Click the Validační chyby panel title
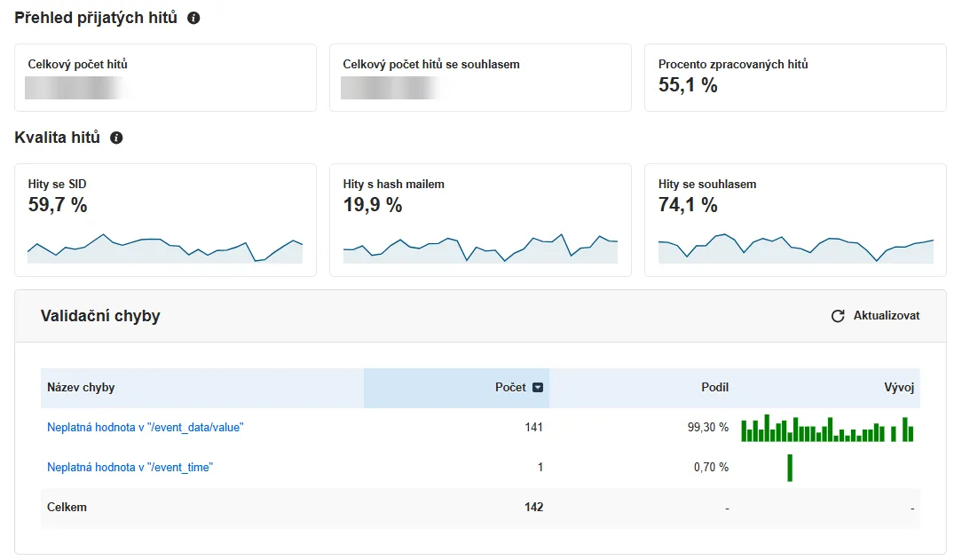Image resolution: width=962 pixels, height=560 pixels. (100, 316)
